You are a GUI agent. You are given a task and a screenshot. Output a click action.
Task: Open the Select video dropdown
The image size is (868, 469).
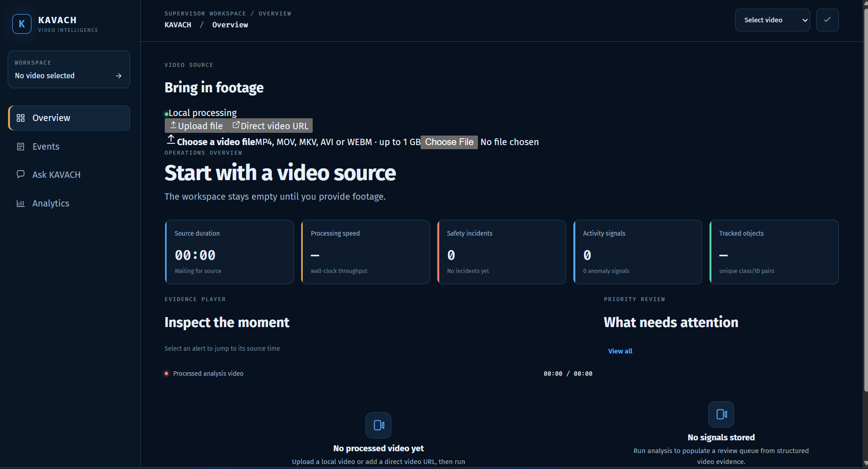[772, 20]
